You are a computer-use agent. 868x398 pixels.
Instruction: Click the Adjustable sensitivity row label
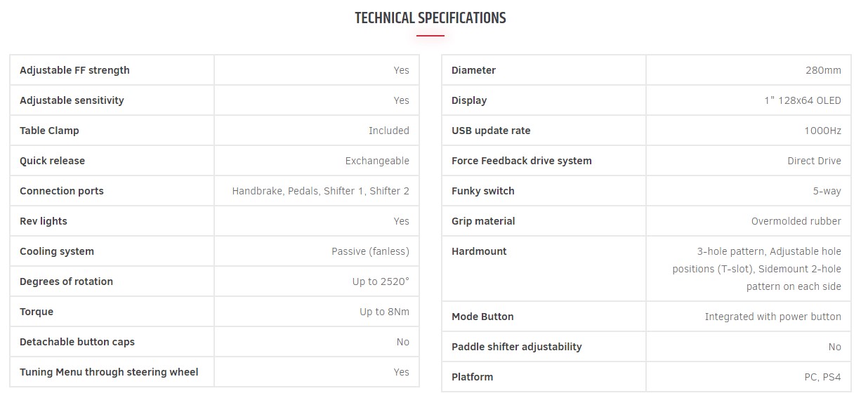72,100
